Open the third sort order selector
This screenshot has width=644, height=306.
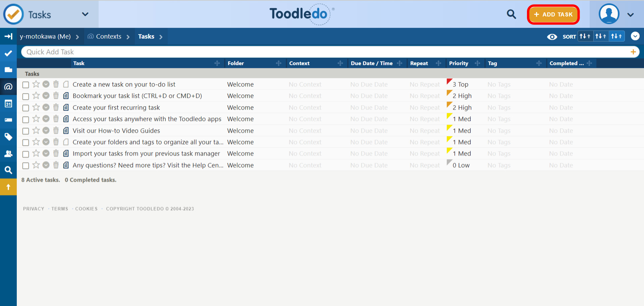(616, 36)
